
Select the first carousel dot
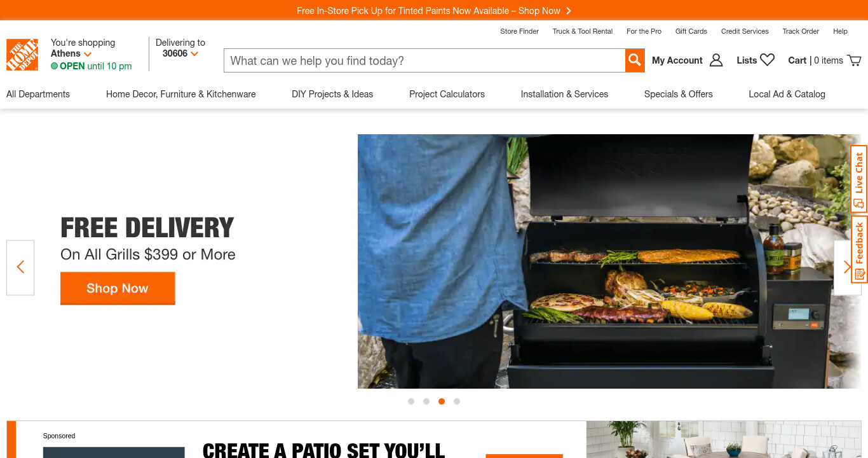pyautogui.click(x=411, y=401)
